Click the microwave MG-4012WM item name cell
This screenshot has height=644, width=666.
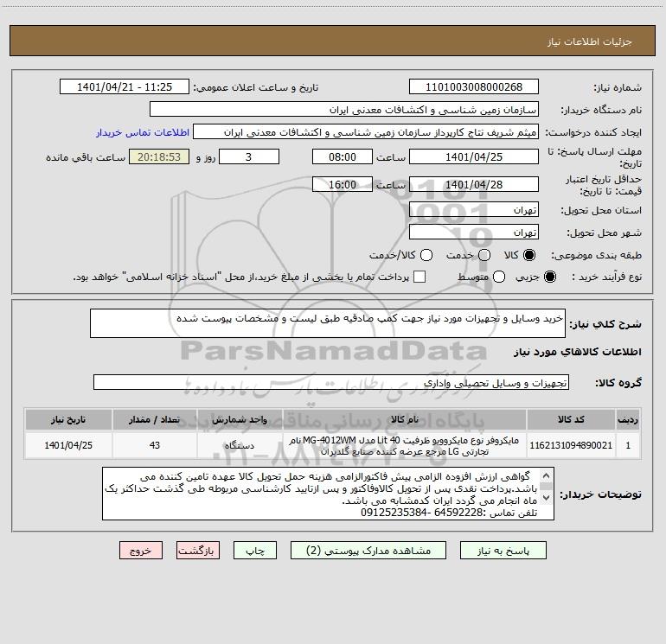405,445
